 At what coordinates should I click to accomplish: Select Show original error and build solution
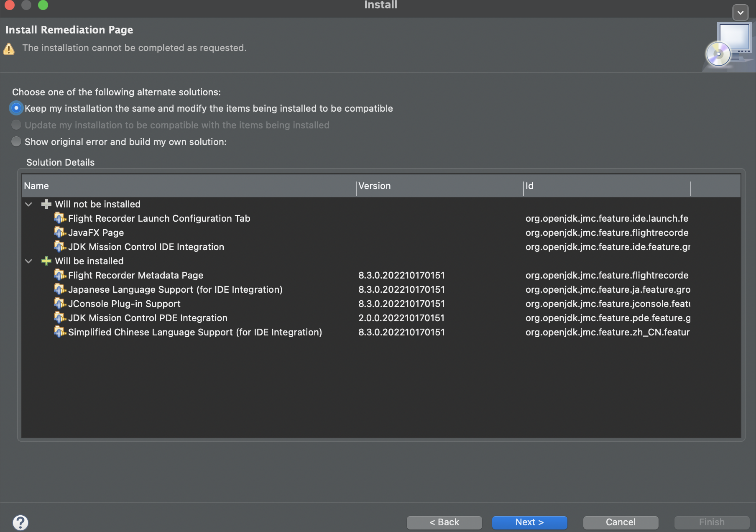click(16, 142)
